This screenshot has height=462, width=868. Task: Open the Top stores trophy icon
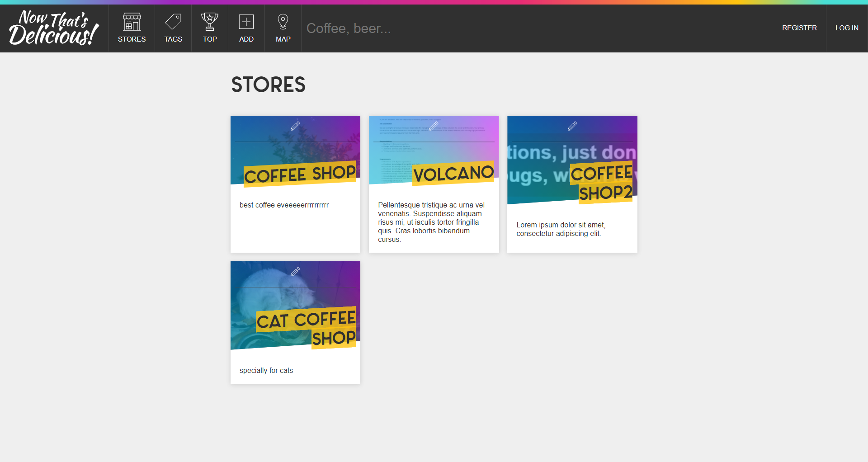[210, 22]
